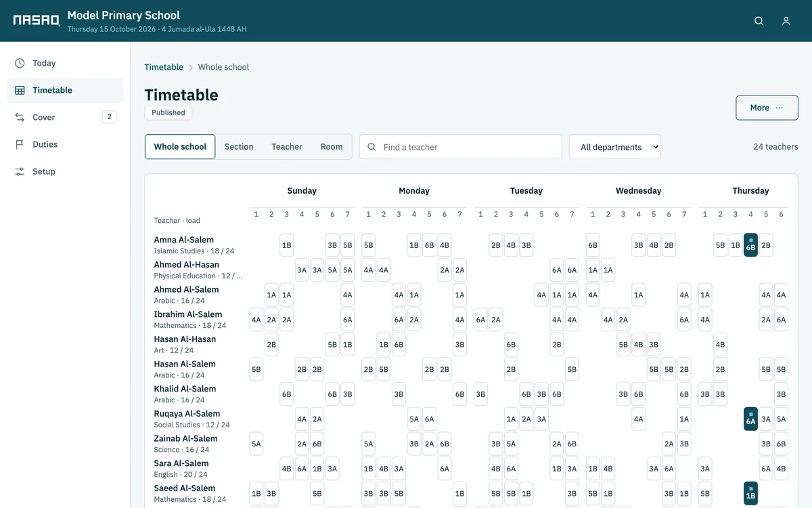
Task: Click the Cover swap arrows icon
Action: pyautogui.click(x=20, y=117)
